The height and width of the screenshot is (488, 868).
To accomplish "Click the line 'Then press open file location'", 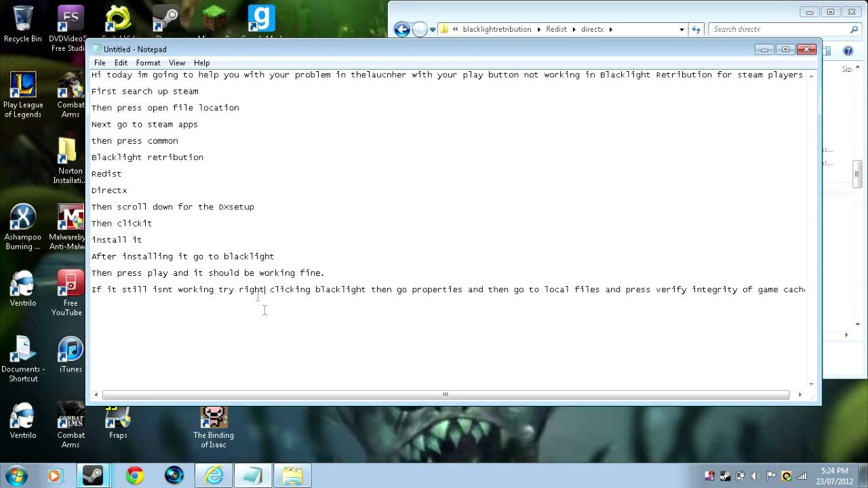I will tap(165, 108).
